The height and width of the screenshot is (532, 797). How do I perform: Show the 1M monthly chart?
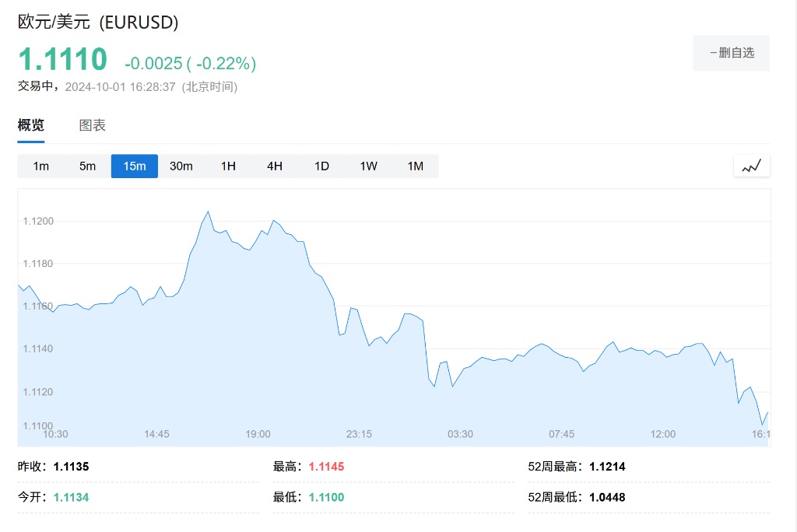click(x=416, y=166)
